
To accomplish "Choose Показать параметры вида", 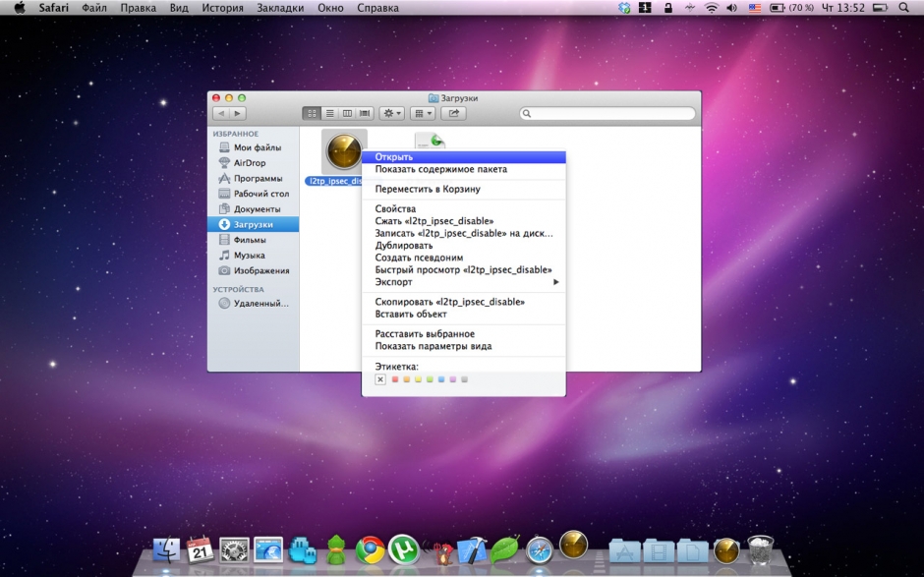I will coord(463,346).
